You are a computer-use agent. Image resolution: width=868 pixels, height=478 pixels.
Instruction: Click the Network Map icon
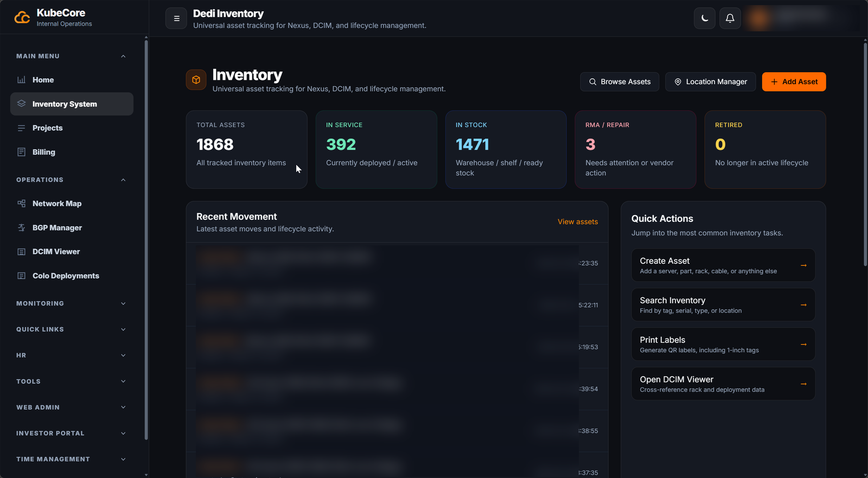point(22,203)
